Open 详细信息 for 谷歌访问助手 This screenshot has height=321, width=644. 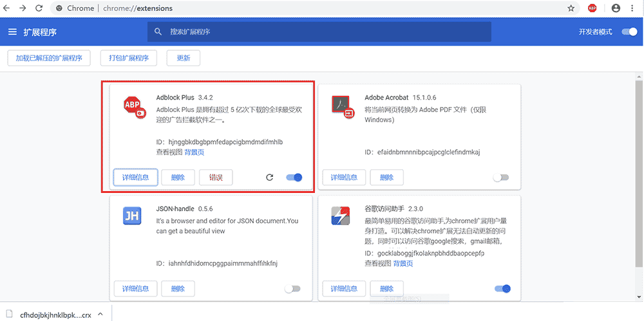click(344, 289)
